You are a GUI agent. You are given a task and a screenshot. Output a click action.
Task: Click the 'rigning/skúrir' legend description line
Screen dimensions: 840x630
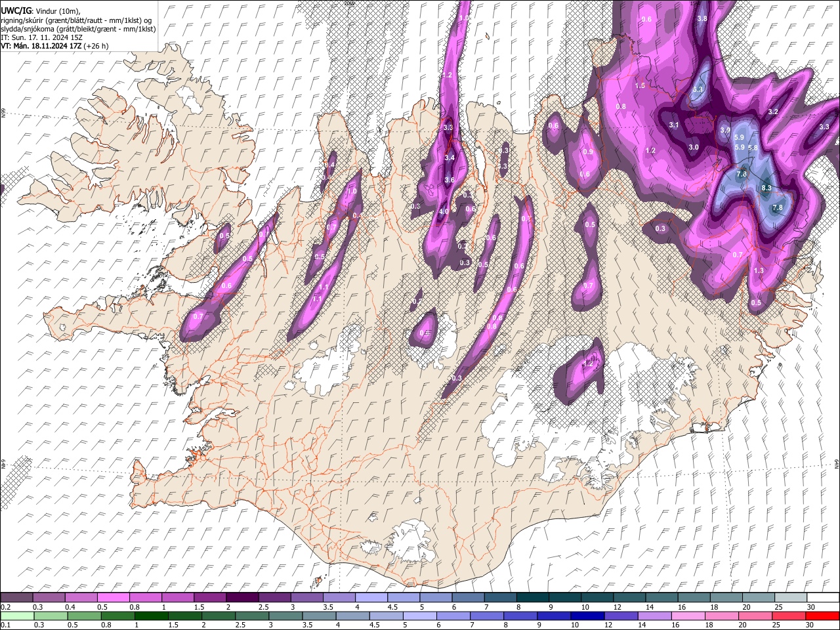tap(76, 20)
